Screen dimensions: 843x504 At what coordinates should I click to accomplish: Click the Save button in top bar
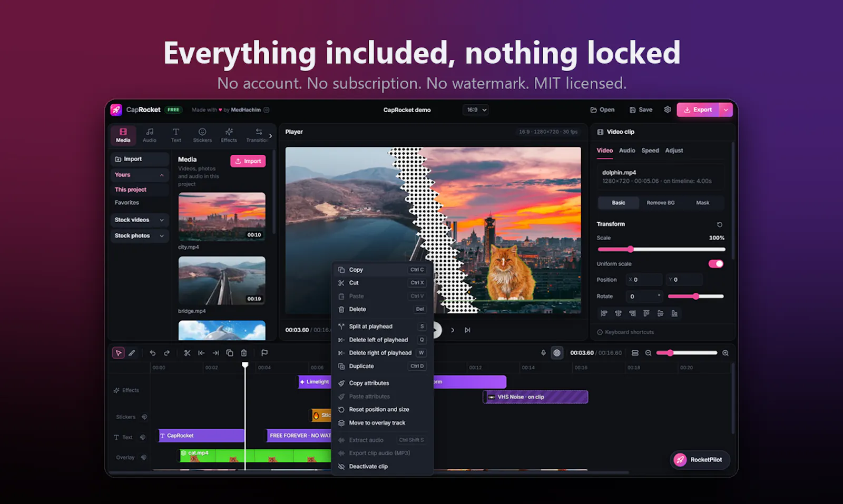click(641, 110)
